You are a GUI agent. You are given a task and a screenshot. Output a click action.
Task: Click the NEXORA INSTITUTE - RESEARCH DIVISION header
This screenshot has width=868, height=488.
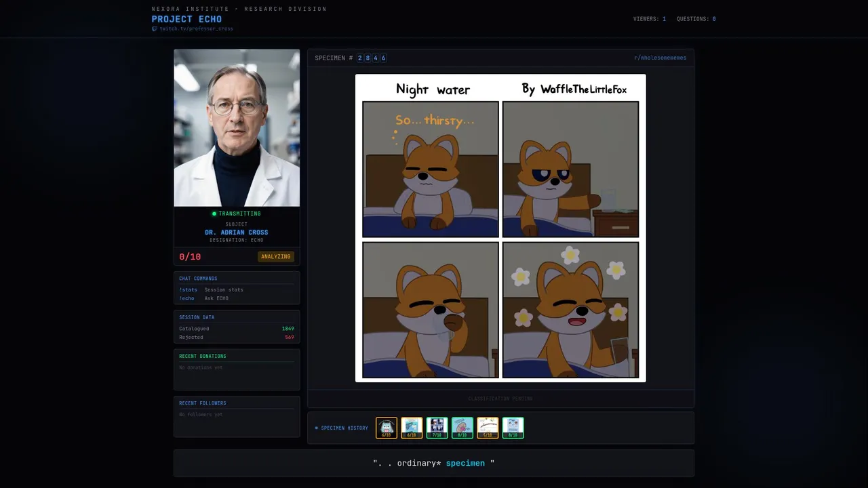[239, 9]
